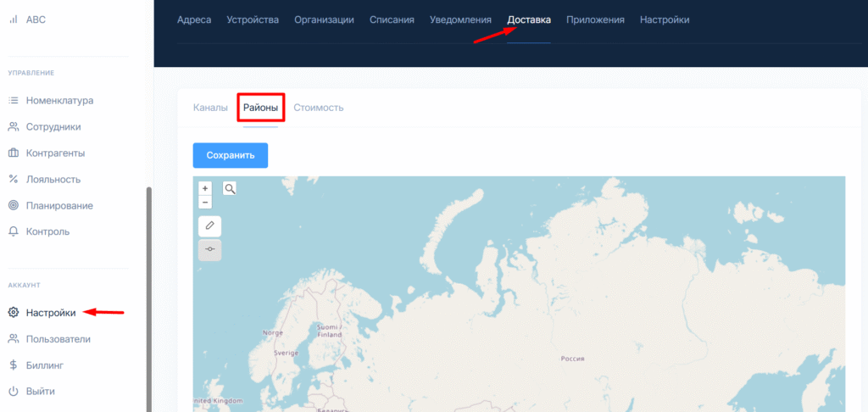This screenshot has width=868, height=412.
Task: Click Россия label on the map
Action: coord(573,359)
